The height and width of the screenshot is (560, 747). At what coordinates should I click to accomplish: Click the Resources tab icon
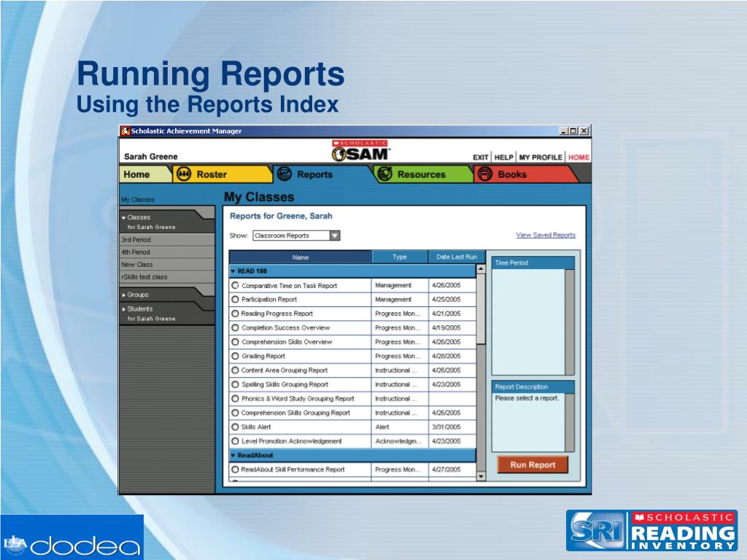(x=384, y=174)
